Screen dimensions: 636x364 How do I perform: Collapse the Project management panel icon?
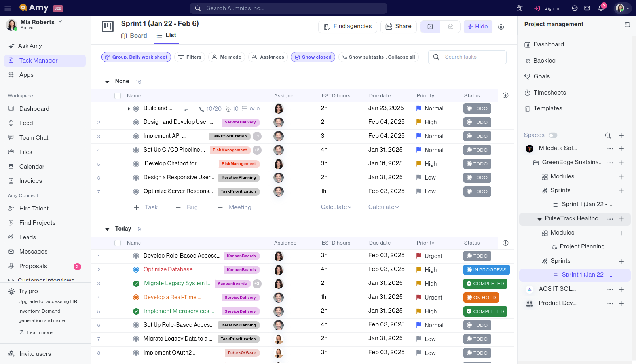(627, 25)
